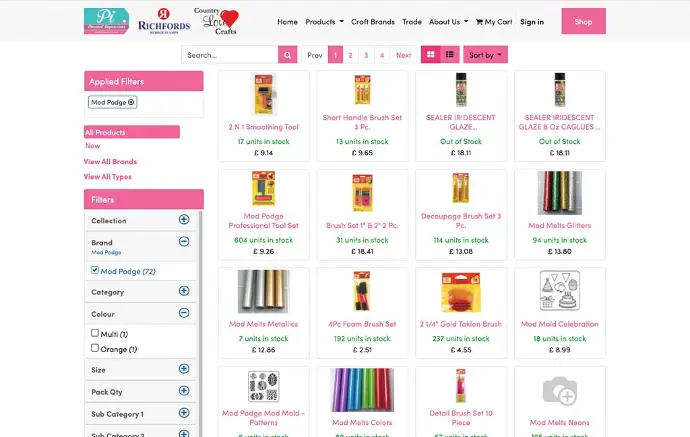Open the New products link
The width and height of the screenshot is (690, 437).
[x=92, y=146]
